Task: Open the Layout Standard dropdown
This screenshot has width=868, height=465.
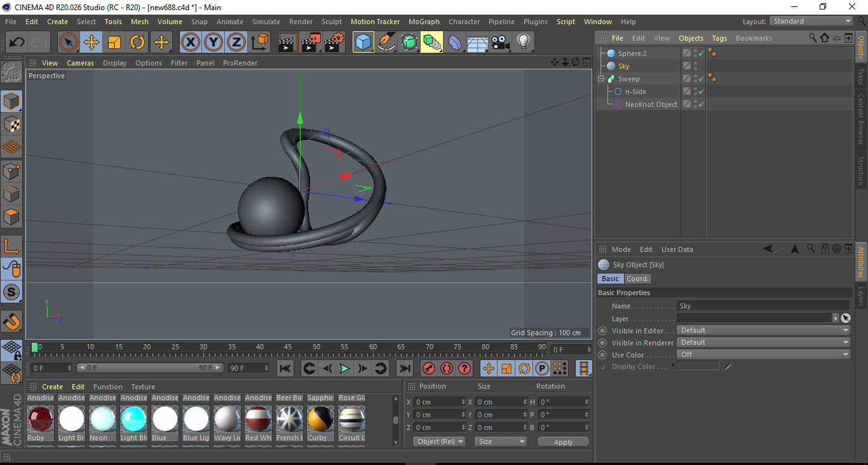Action: point(811,21)
